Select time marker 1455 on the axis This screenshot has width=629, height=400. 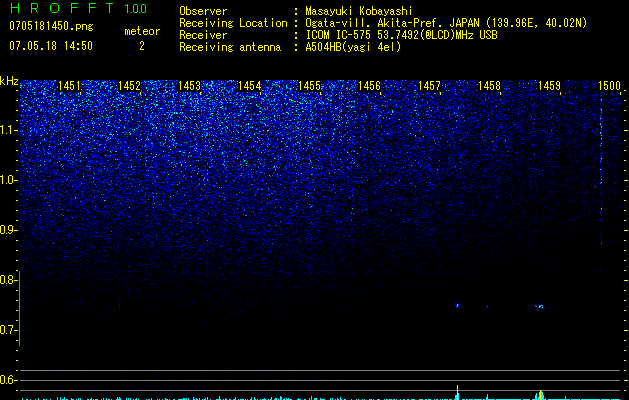(309, 86)
